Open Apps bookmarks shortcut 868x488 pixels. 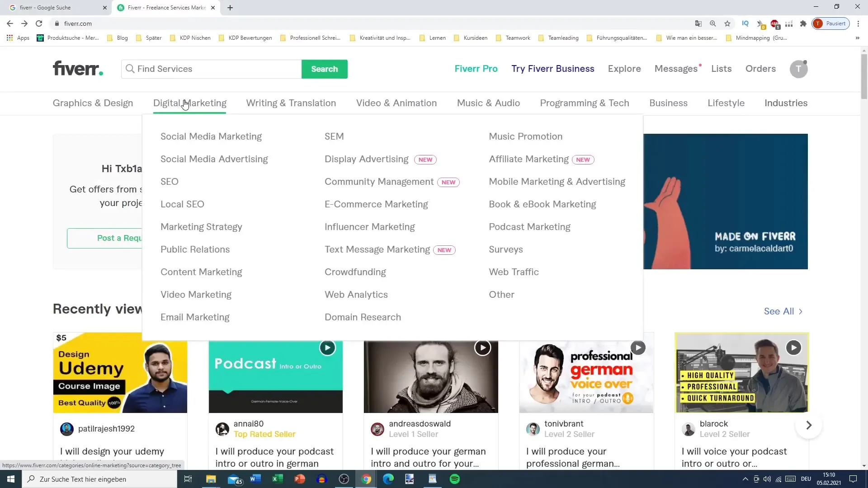tap(18, 38)
